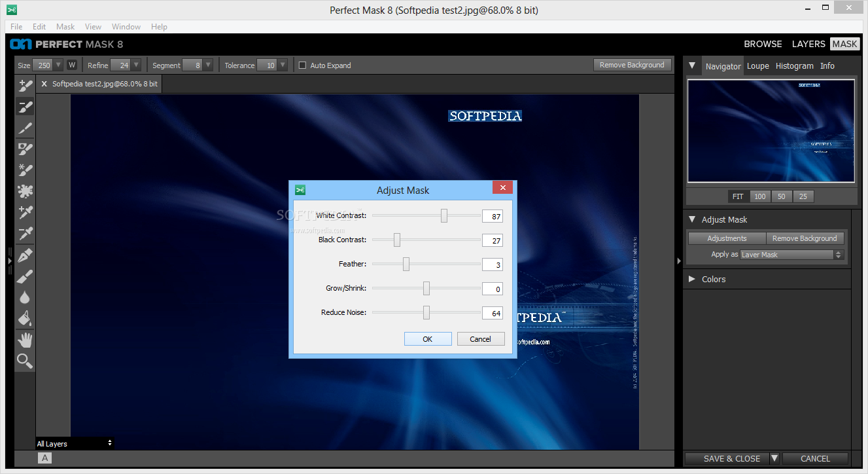
Task: Click the Black Contrast slider handle
Action: [x=397, y=240]
